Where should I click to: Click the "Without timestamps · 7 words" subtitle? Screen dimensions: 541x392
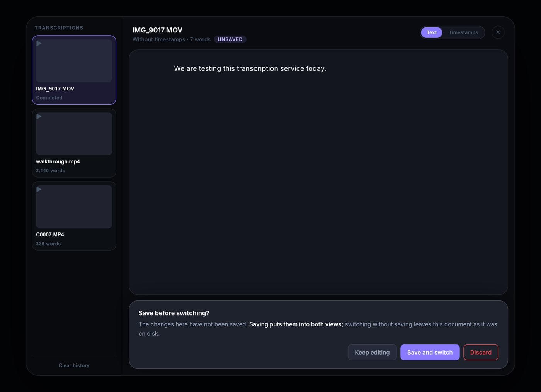(x=172, y=39)
